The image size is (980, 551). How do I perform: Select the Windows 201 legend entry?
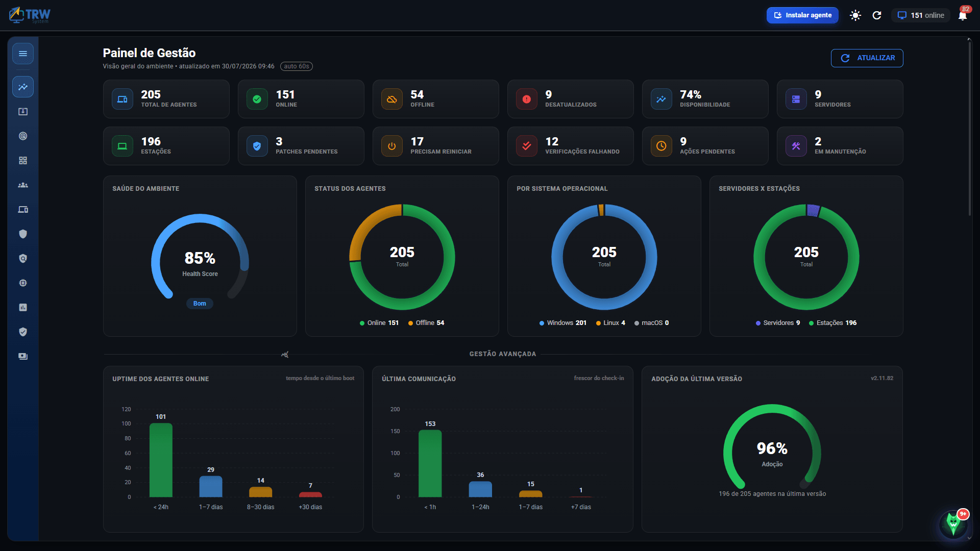[x=563, y=323]
